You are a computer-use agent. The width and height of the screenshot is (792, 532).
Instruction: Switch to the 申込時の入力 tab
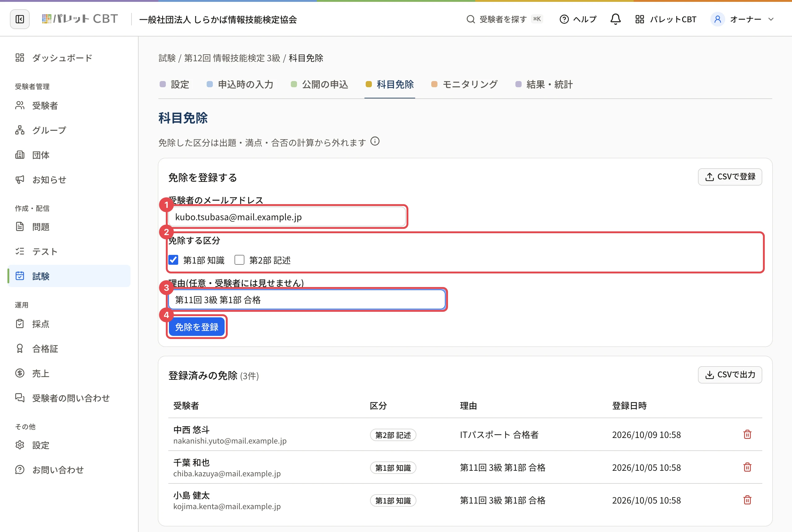tap(240, 84)
